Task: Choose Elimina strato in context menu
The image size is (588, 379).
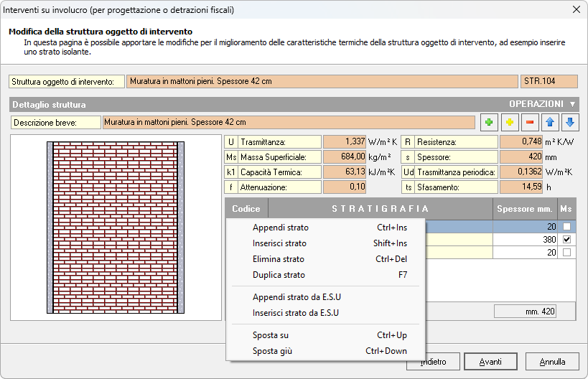Action: tap(279, 259)
